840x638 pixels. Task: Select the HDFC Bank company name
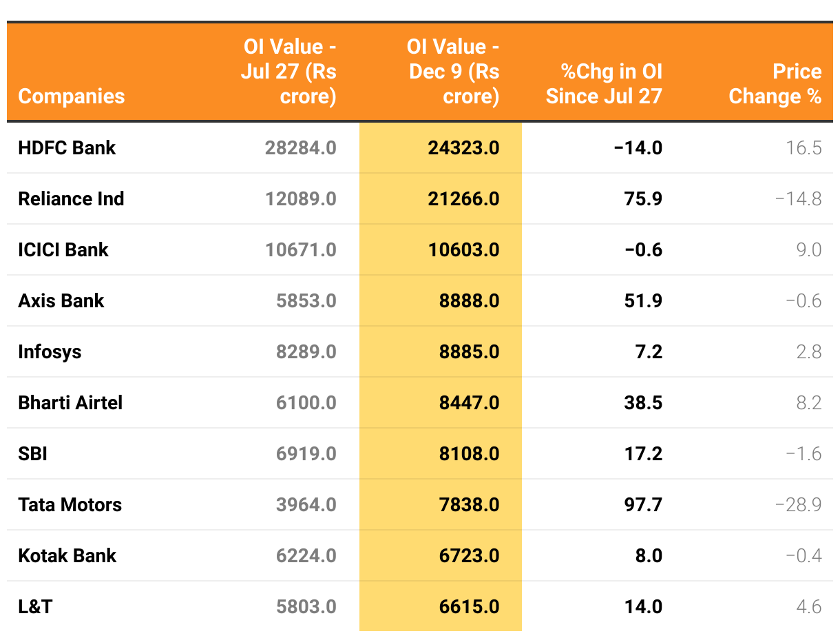67,147
